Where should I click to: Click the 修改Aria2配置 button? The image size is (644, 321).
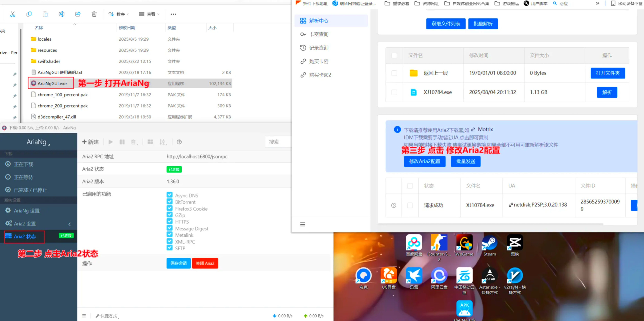(x=425, y=161)
